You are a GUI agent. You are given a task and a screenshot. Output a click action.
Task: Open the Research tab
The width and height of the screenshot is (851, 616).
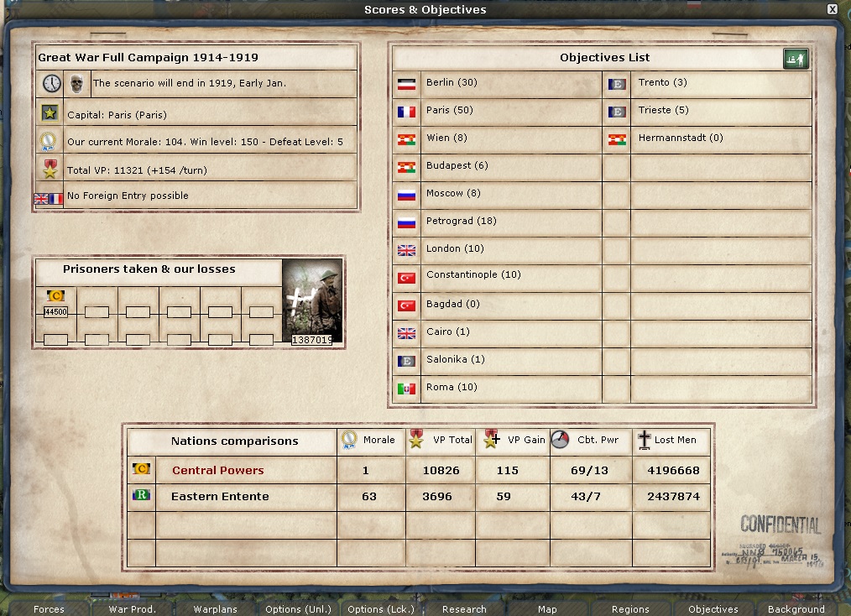click(464, 609)
